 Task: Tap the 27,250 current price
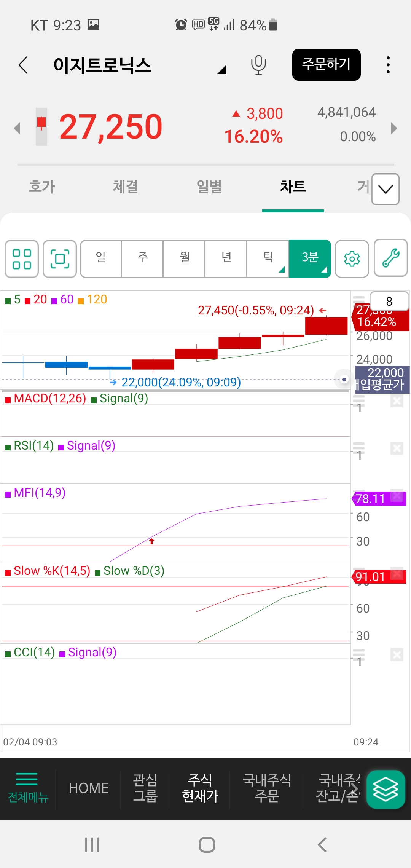111,127
